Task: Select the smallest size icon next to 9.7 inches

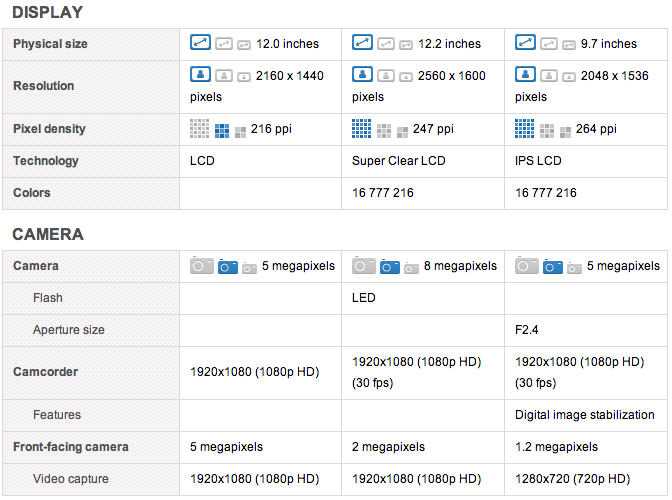Action: pos(568,45)
